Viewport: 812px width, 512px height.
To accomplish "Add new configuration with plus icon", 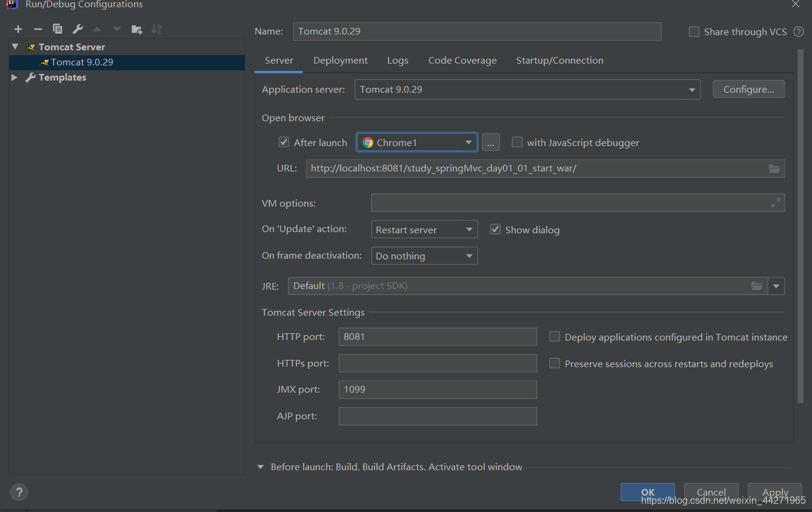I will coord(18,29).
